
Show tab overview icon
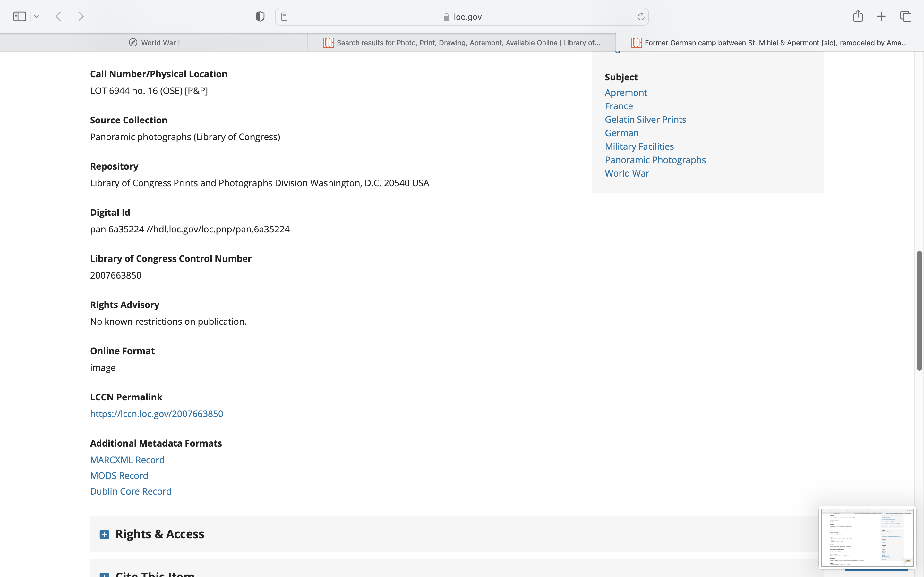coord(906,16)
